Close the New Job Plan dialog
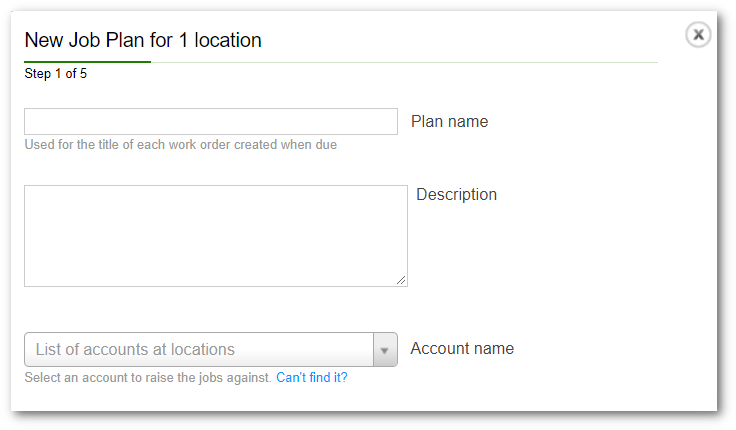 [698, 35]
